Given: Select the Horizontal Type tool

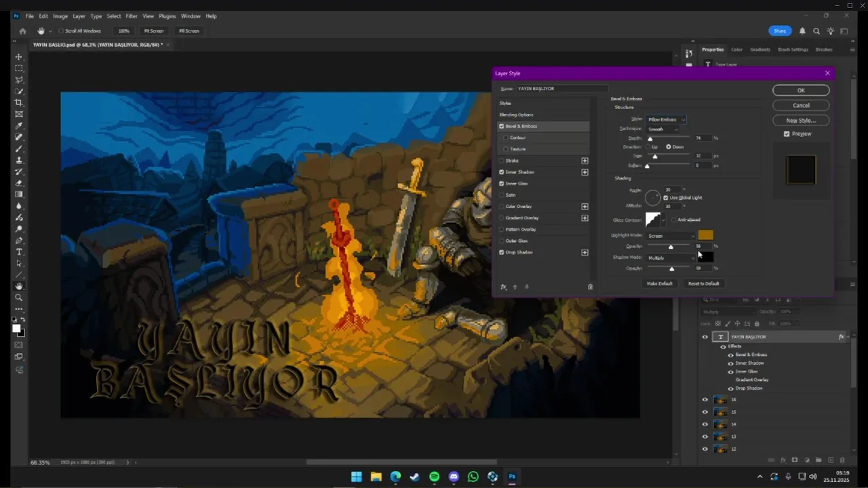Looking at the screenshot, I should [x=19, y=252].
